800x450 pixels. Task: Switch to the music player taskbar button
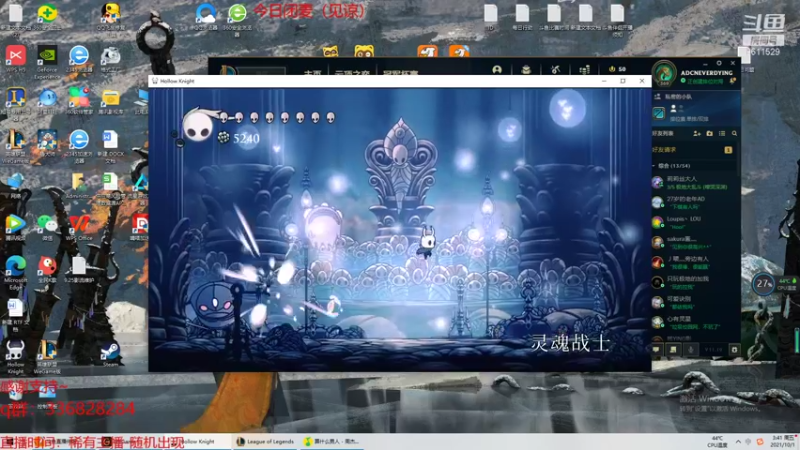click(332, 441)
